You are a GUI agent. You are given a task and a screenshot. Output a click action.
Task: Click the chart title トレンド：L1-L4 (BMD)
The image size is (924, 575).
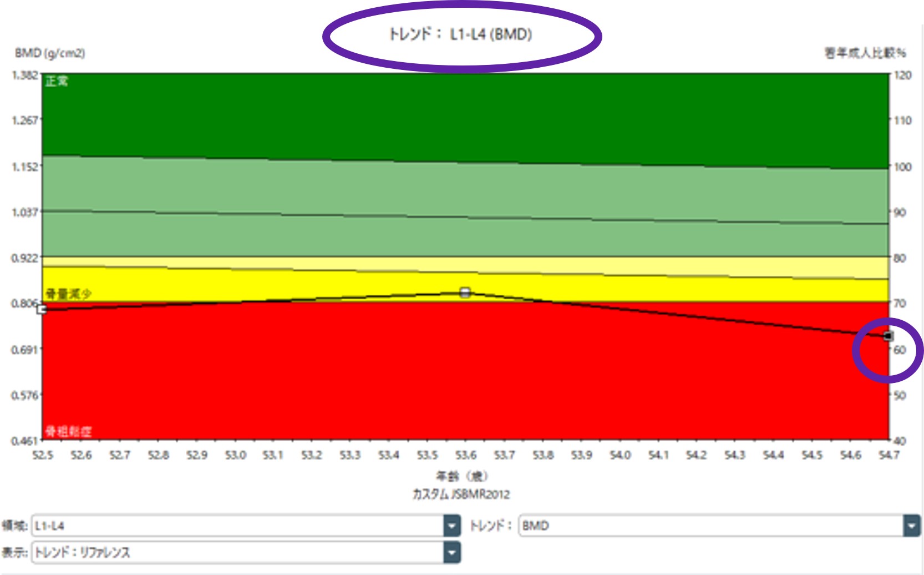(x=460, y=34)
